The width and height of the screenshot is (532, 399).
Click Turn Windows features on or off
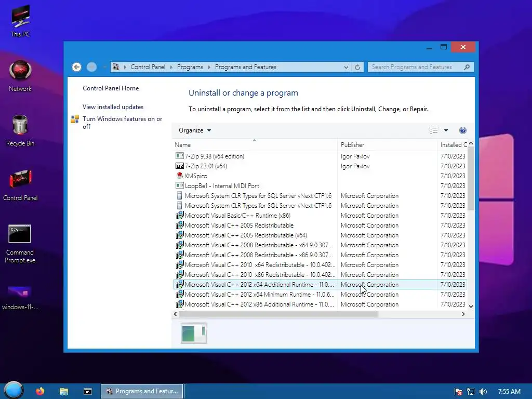[123, 123]
